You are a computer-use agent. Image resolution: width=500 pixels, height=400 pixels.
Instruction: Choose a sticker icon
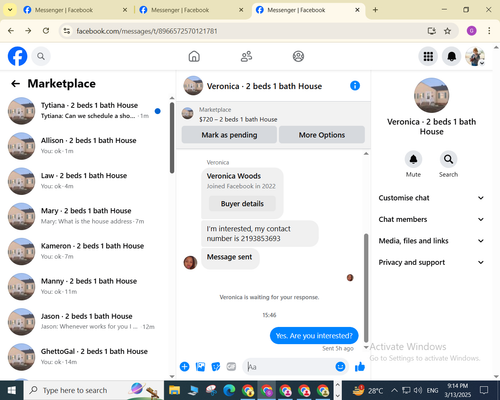(216, 367)
